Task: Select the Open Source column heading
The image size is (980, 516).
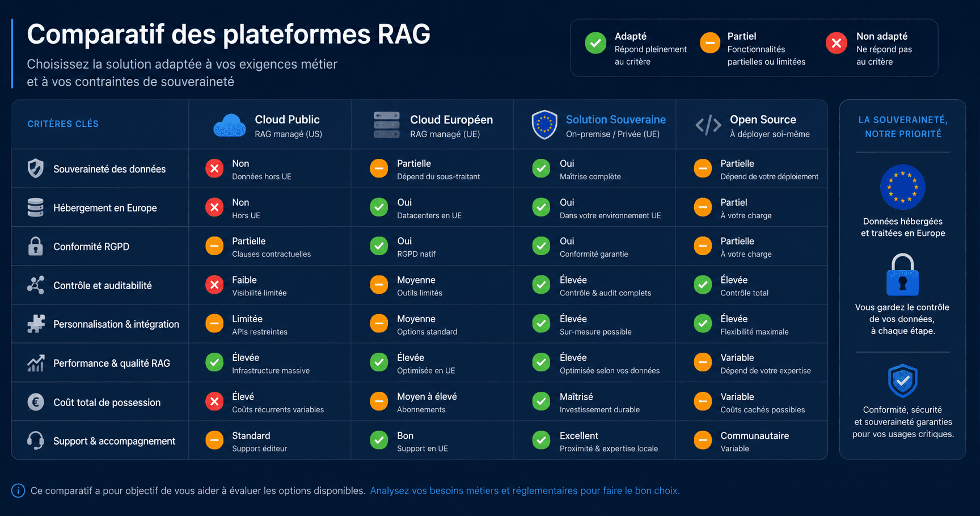Action: click(763, 120)
